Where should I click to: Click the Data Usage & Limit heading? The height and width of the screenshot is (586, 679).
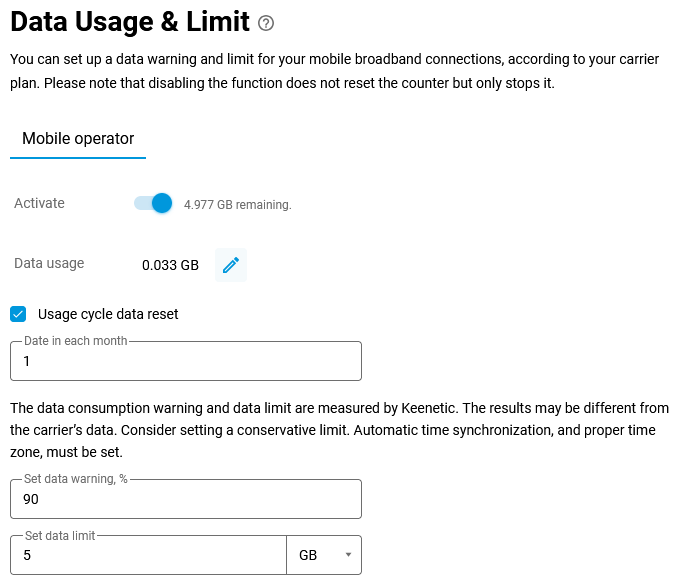[129, 22]
